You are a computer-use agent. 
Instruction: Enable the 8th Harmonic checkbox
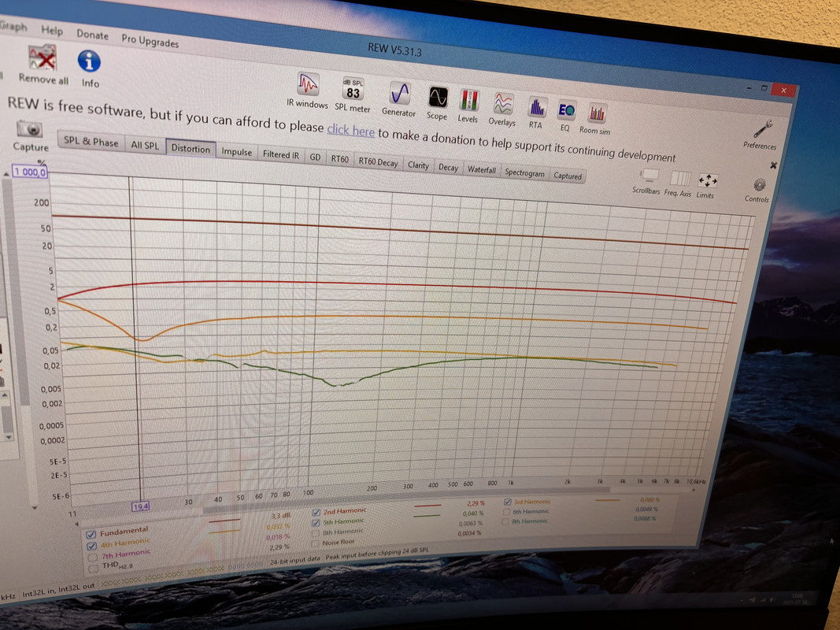315,533
